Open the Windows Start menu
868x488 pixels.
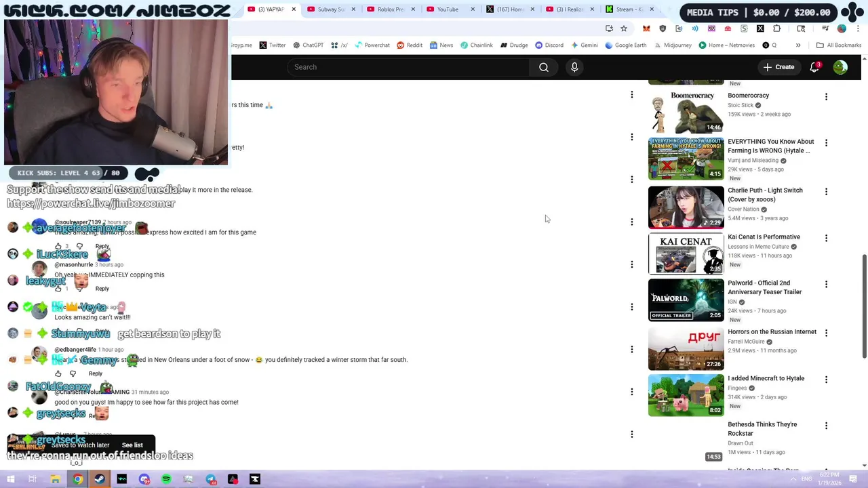point(11,479)
